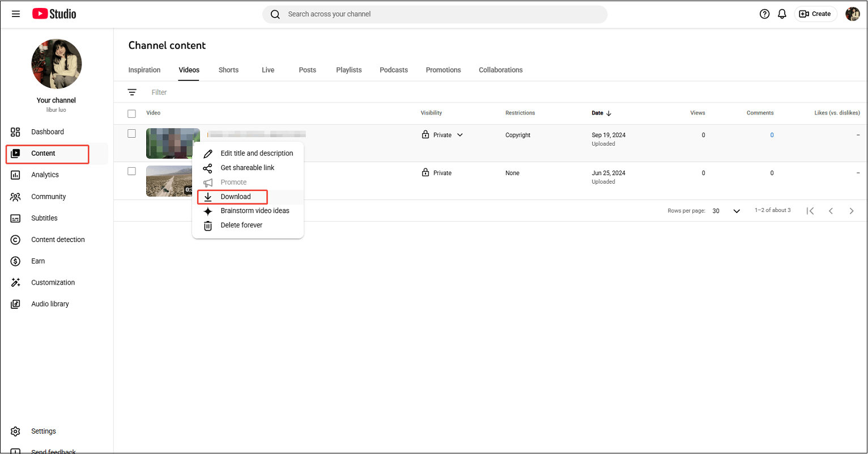Open the Community section
The height and width of the screenshot is (454, 868).
tap(49, 196)
